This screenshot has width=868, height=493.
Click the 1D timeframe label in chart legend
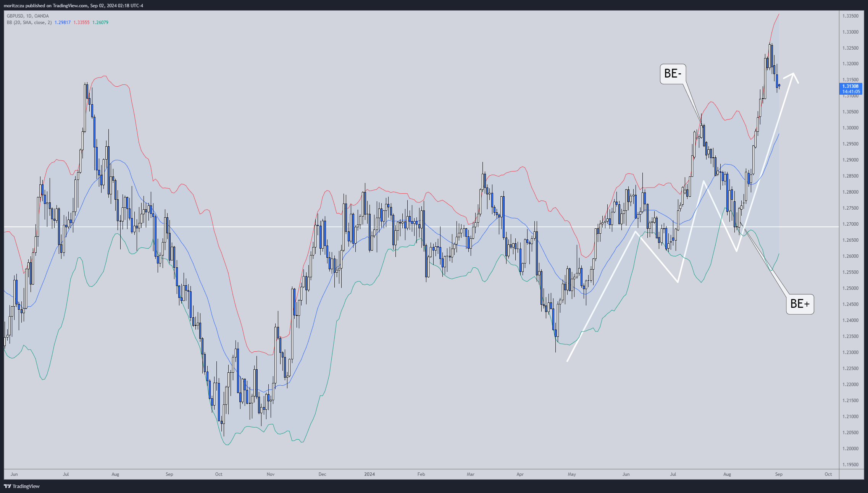(x=29, y=16)
